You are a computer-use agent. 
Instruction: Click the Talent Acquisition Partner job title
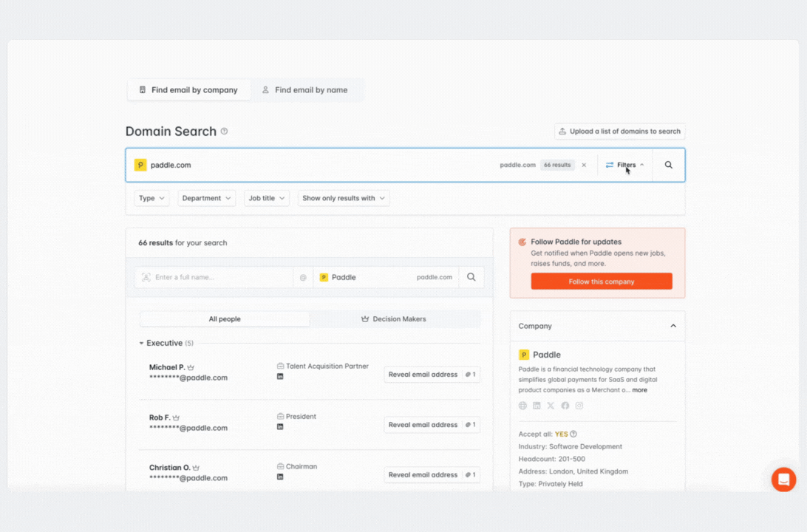(x=327, y=366)
